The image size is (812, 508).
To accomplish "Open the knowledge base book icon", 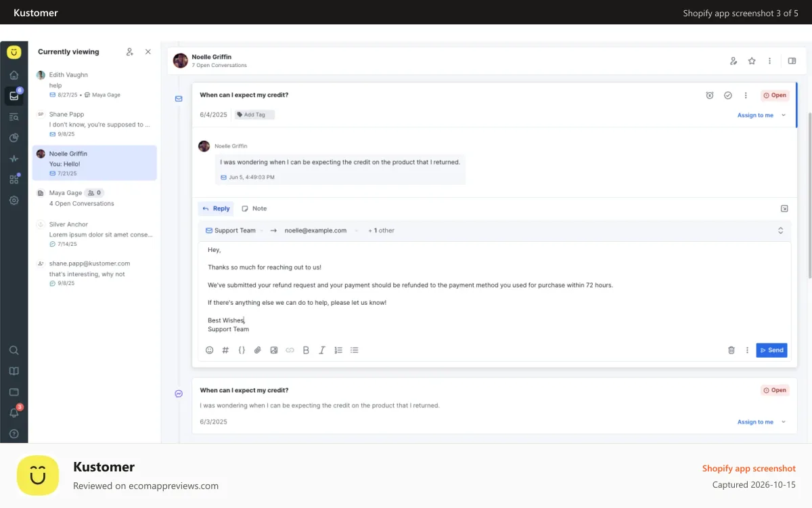I will pyautogui.click(x=14, y=371).
